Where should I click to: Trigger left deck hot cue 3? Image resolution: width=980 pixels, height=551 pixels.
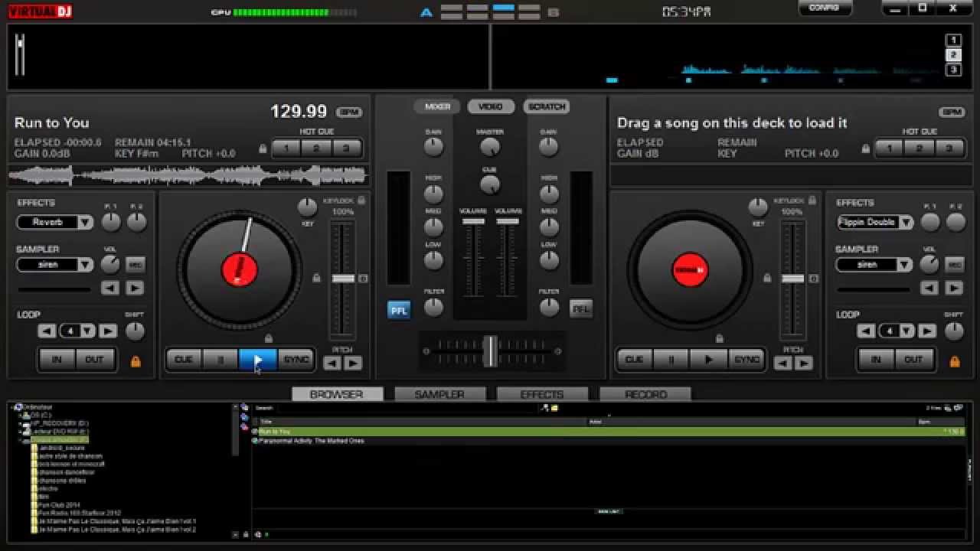(x=345, y=148)
